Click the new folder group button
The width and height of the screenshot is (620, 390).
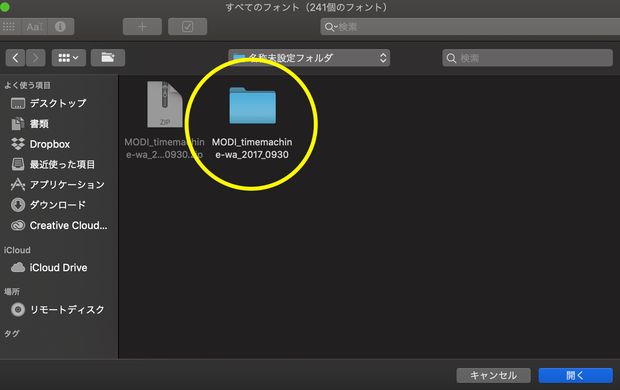[x=108, y=58]
